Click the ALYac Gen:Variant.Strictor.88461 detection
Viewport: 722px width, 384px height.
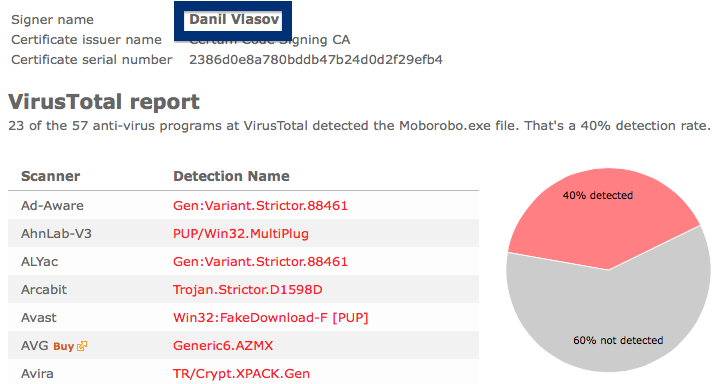260,262
